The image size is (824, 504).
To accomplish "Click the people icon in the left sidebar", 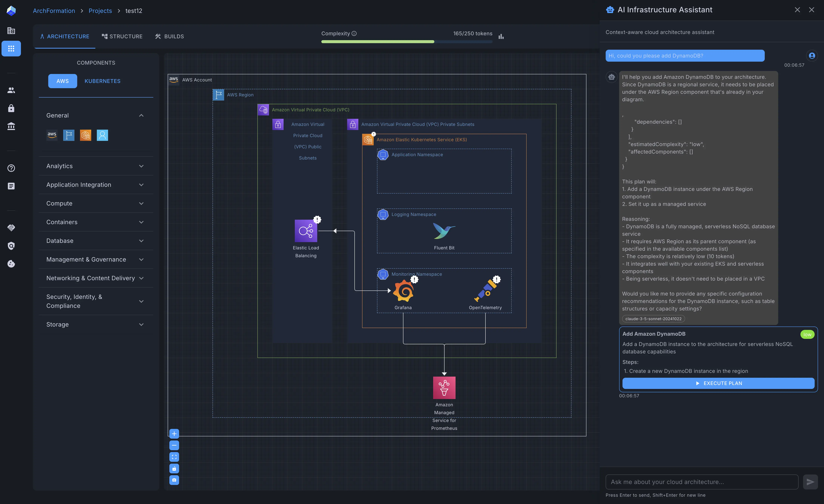I will pyautogui.click(x=11, y=90).
